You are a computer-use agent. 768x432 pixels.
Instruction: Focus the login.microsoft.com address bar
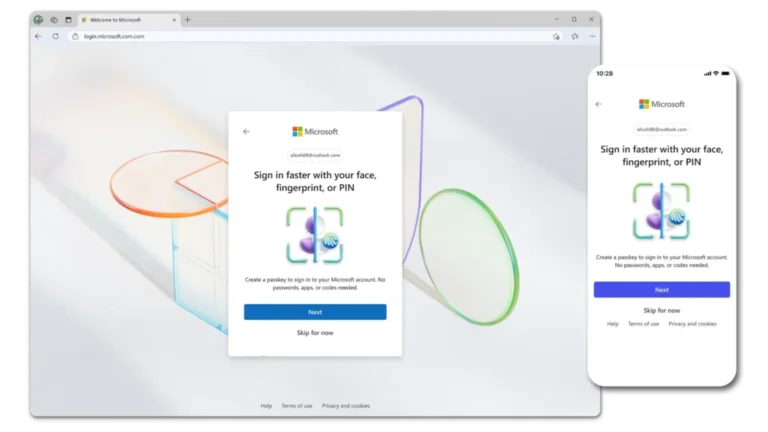(313, 36)
